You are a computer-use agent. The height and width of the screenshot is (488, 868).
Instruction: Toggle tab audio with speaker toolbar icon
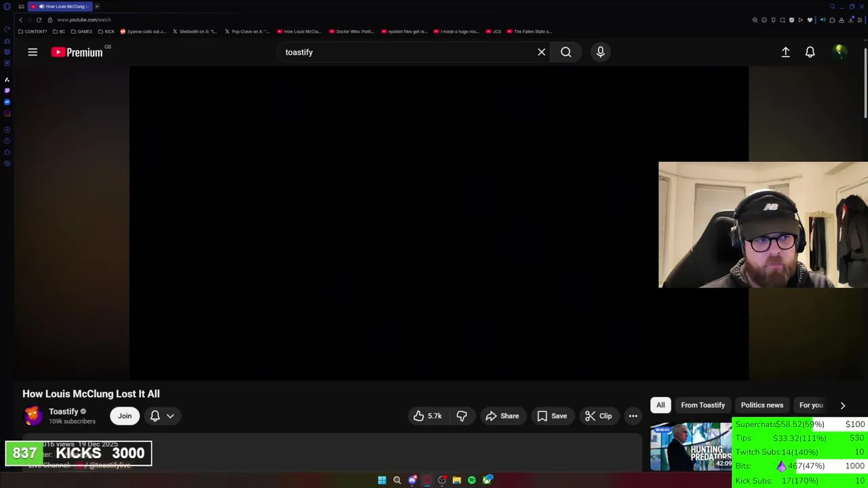(823, 20)
